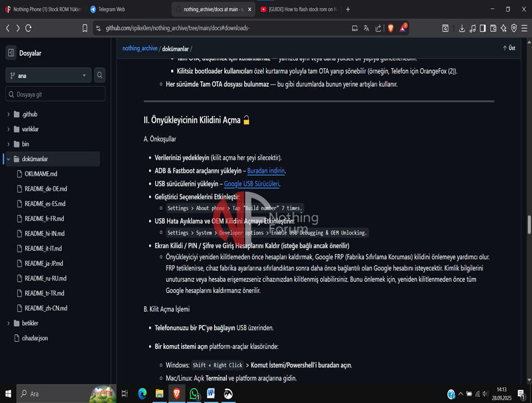
Task: Search files with magnifier button in sidebar
Action: pyautogui.click(x=100, y=75)
